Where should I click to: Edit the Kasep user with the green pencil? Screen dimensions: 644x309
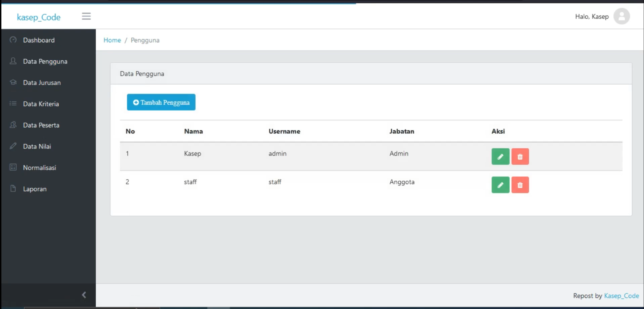tap(500, 157)
